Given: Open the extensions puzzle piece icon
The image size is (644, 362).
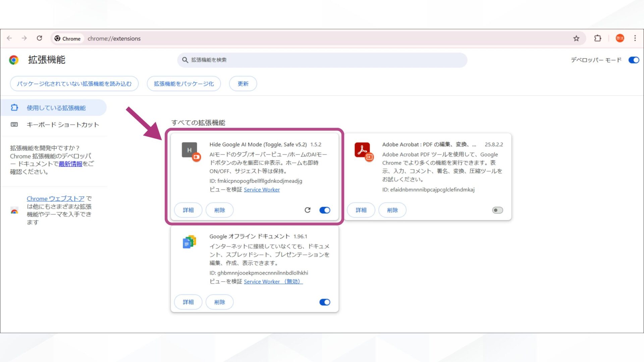Looking at the screenshot, I should coord(597,38).
